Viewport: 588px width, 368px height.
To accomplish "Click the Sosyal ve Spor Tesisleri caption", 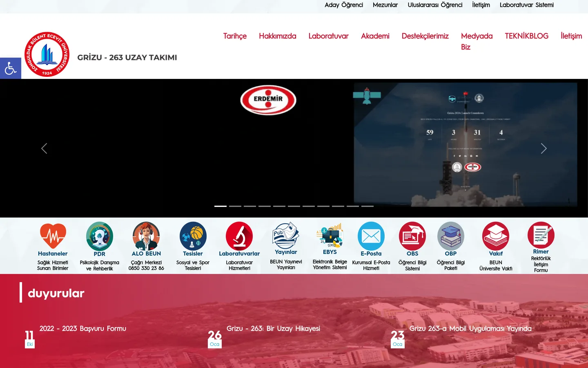I will [193, 265].
